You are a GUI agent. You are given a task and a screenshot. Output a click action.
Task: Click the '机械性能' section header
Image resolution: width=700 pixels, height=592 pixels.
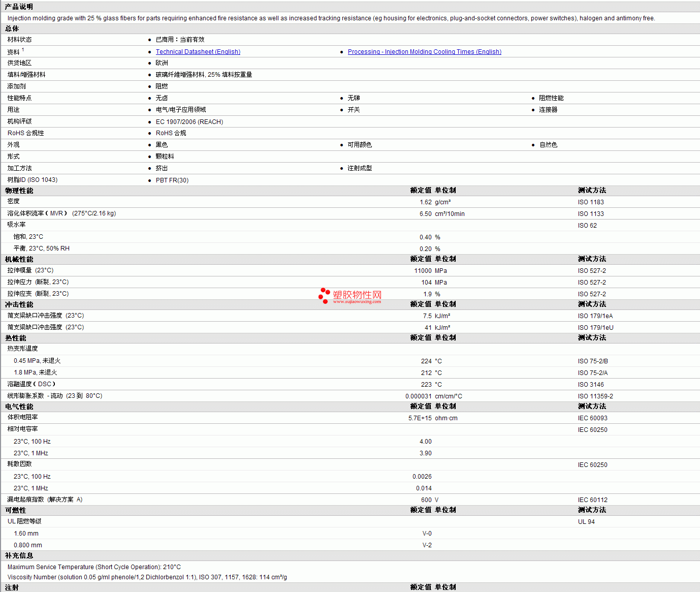[x=19, y=259]
